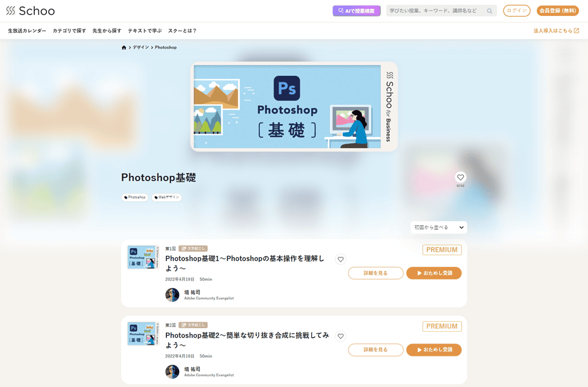Click the search magnifier icon
This screenshot has width=588, height=387.
489,11
